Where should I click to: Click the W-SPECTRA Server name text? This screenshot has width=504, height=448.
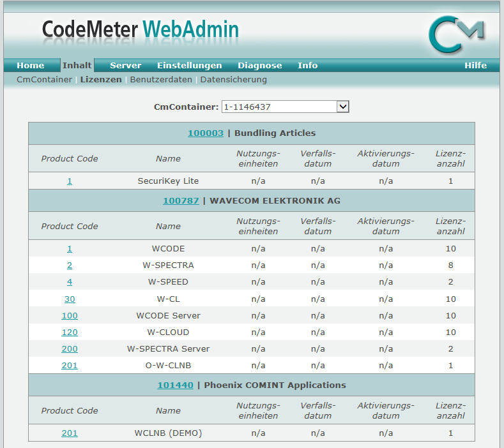[x=168, y=349]
